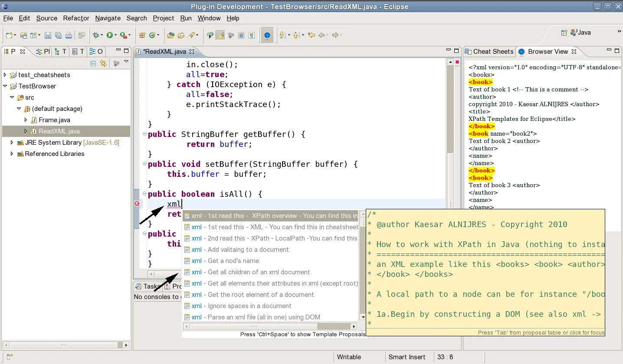
Task: Open the Navigate menu
Action: 108,18
